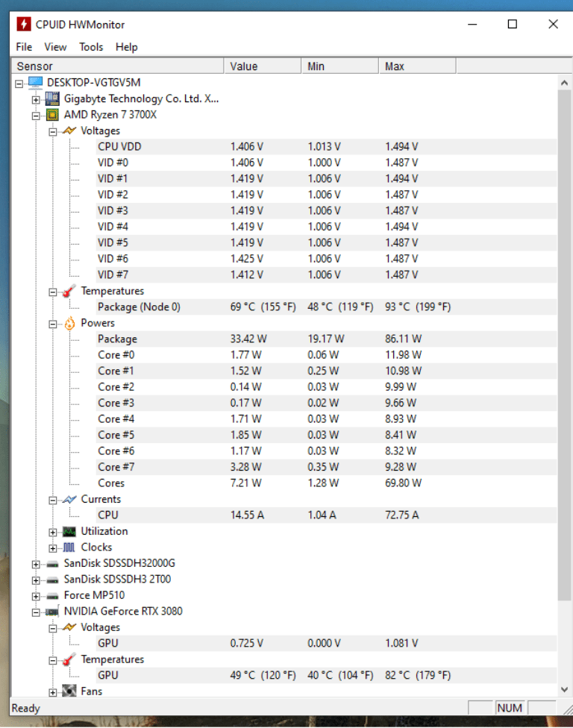Click the 86.11 W max package power
Viewport: 573px width, 728px height.
click(x=403, y=339)
